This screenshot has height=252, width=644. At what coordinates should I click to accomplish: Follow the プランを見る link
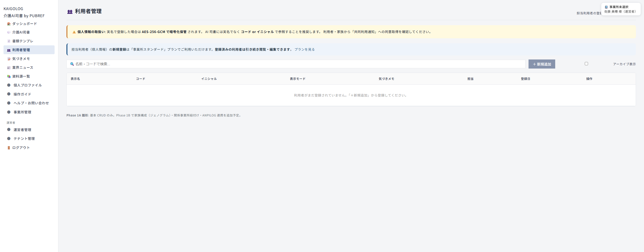click(x=304, y=49)
